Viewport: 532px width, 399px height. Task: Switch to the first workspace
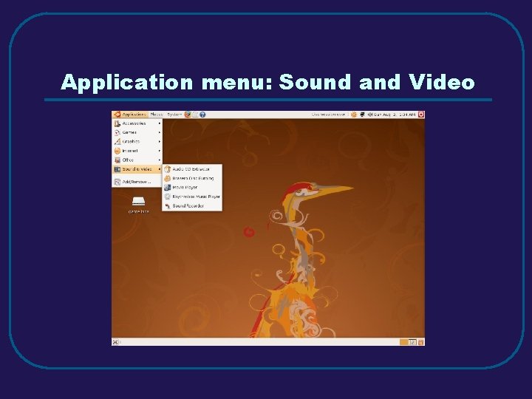(x=403, y=342)
